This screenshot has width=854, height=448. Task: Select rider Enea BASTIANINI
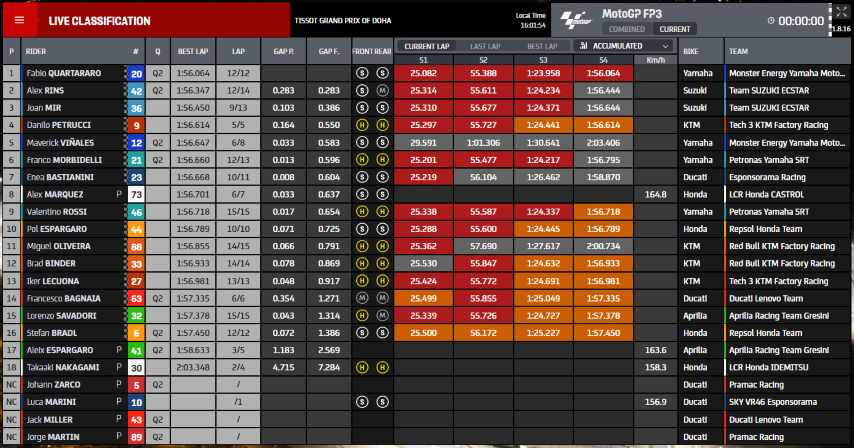[x=60, y=177]
